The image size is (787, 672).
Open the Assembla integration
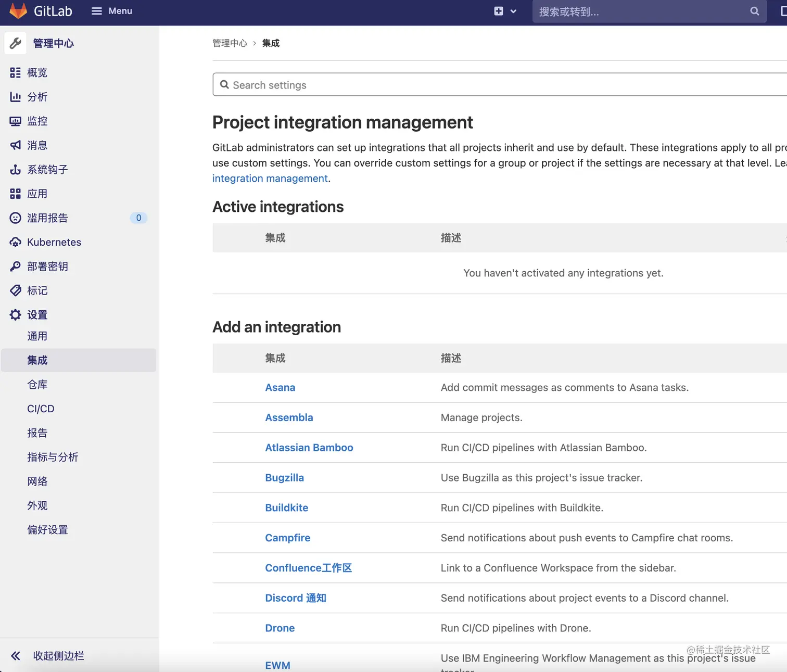pos(289,417)
